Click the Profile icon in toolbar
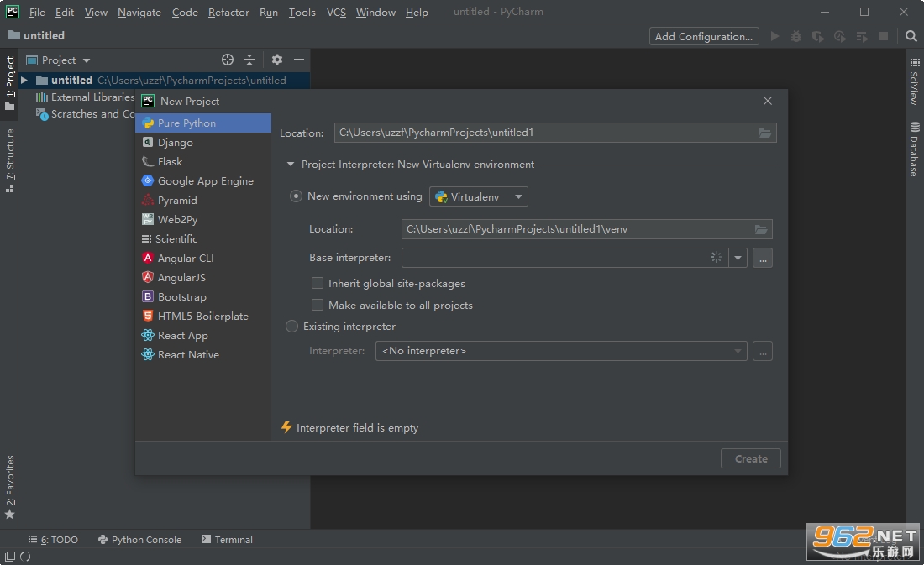 [840, 37]
